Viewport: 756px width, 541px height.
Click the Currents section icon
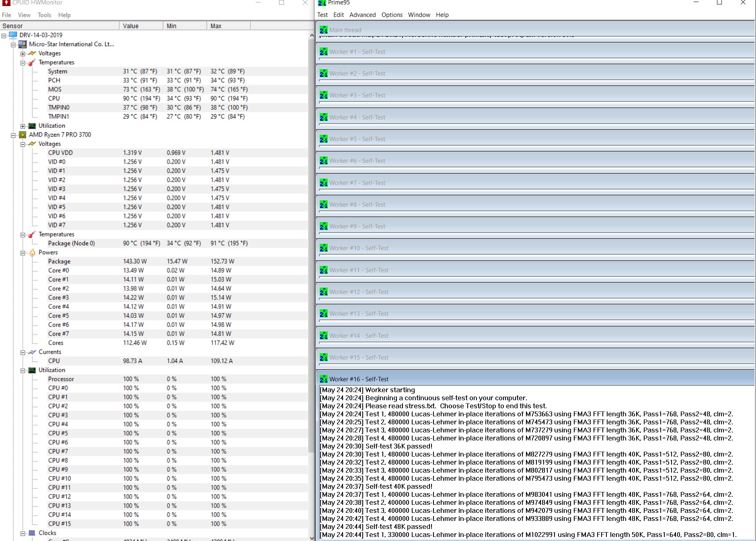click(32, 352)
